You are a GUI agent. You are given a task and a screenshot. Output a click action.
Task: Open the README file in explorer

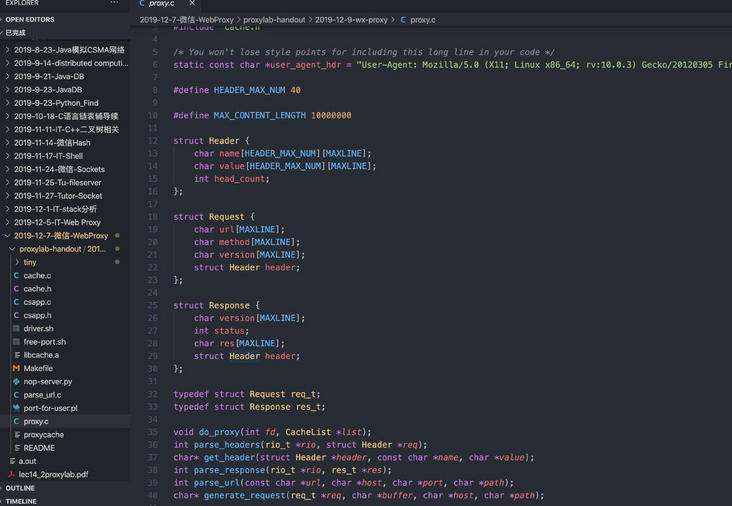pyautogui.click(x=39, y=448)
